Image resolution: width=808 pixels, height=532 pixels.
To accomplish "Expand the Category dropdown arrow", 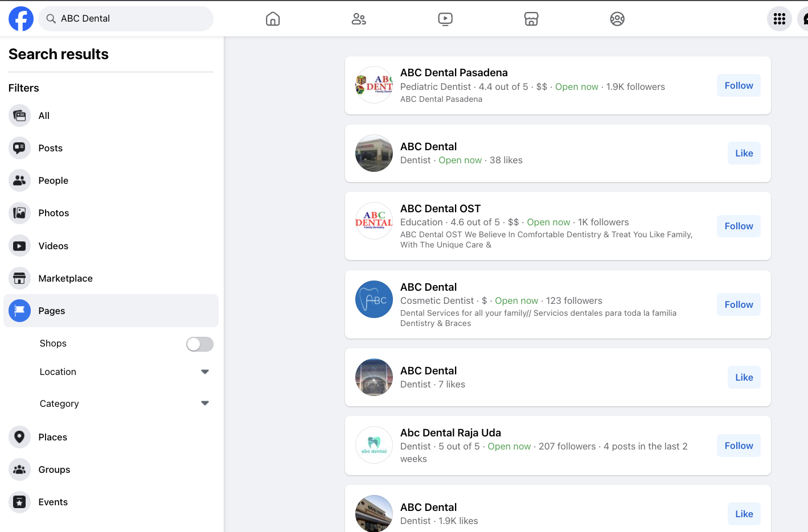I will coord(205,403).
